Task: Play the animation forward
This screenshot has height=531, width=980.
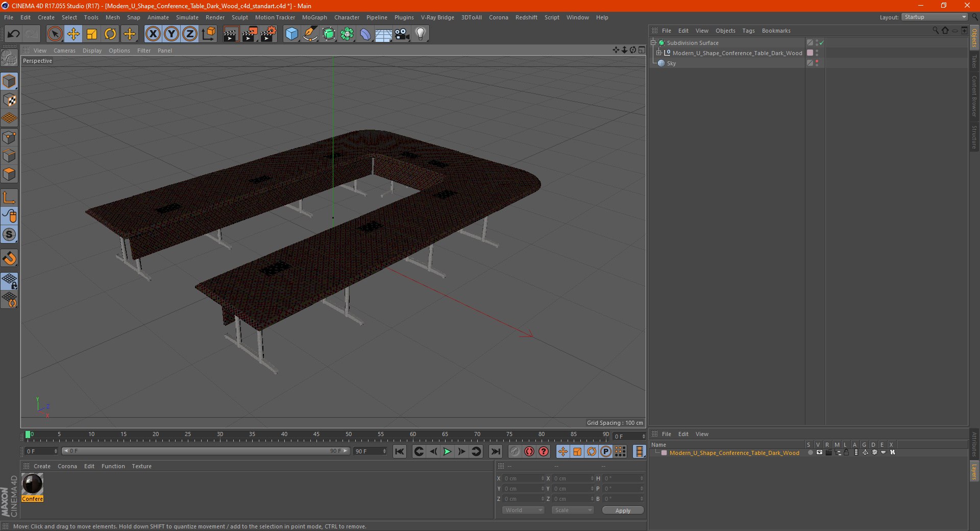Action: coord(447,451)
